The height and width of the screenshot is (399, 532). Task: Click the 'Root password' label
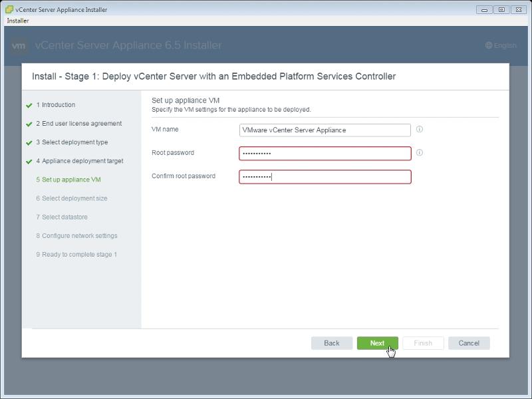(173, 153)
